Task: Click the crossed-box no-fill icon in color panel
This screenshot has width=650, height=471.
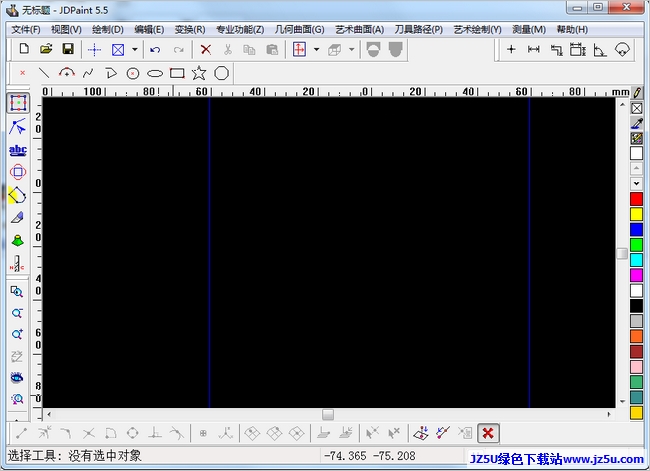Action: 637,108
